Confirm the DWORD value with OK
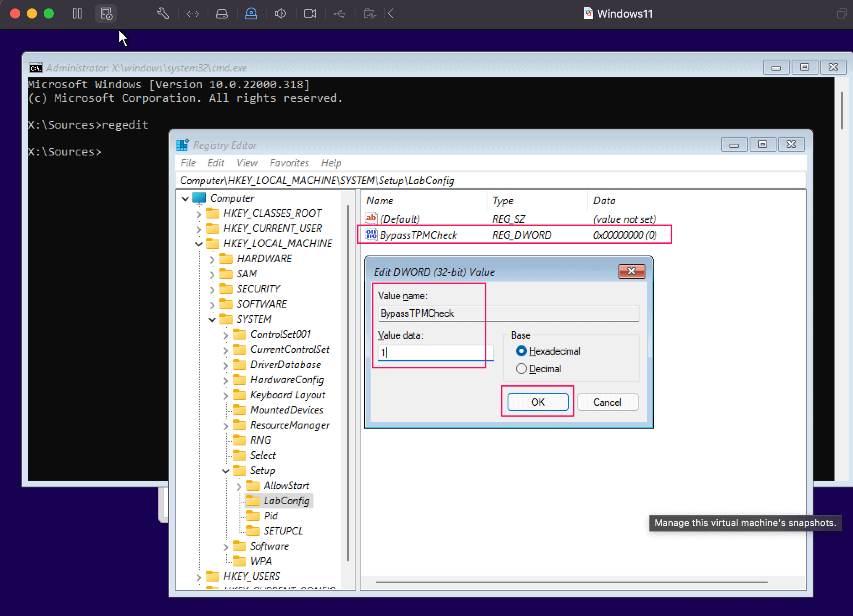This screenshot has height=616, width=853. 538,402
